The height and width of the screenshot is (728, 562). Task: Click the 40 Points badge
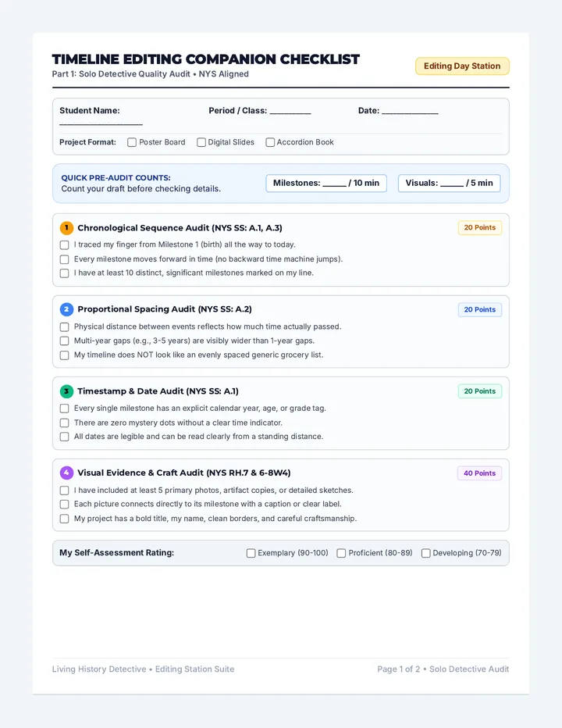(x=479, y=473)
